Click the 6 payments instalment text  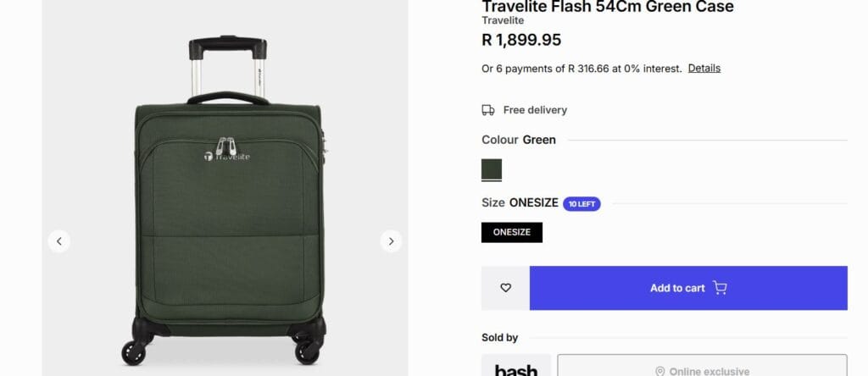pyautogui.click(x=581, y=69)
